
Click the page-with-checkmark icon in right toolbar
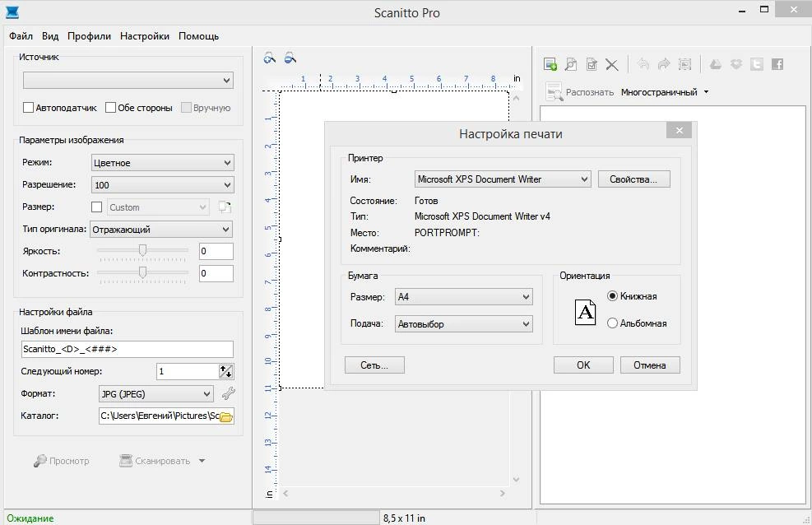coord(592,64)
